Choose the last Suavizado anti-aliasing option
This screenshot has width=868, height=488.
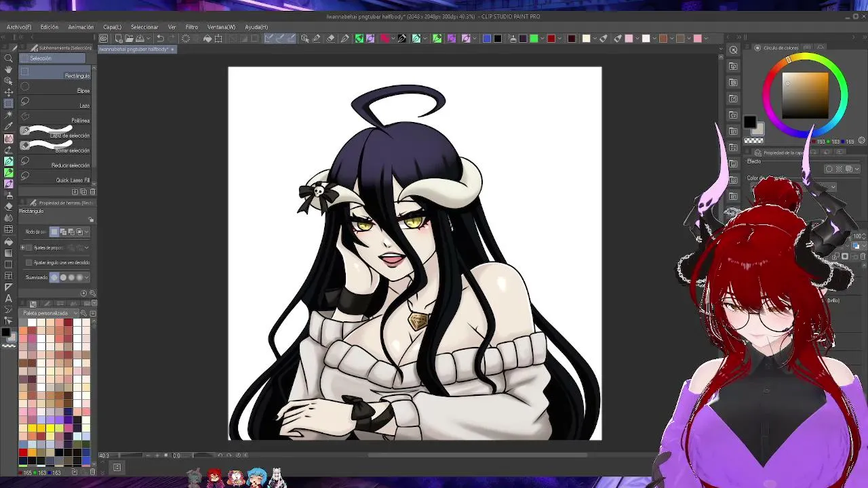pos(79,277)
